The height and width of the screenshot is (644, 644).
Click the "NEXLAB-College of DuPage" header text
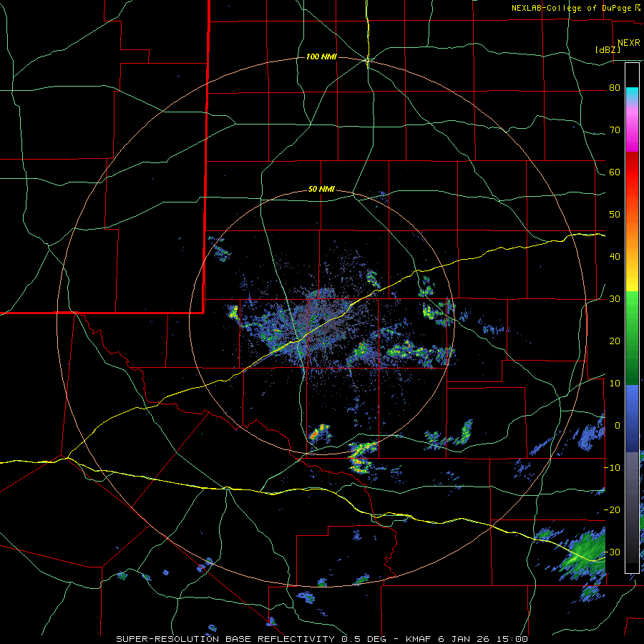[571, 8]
